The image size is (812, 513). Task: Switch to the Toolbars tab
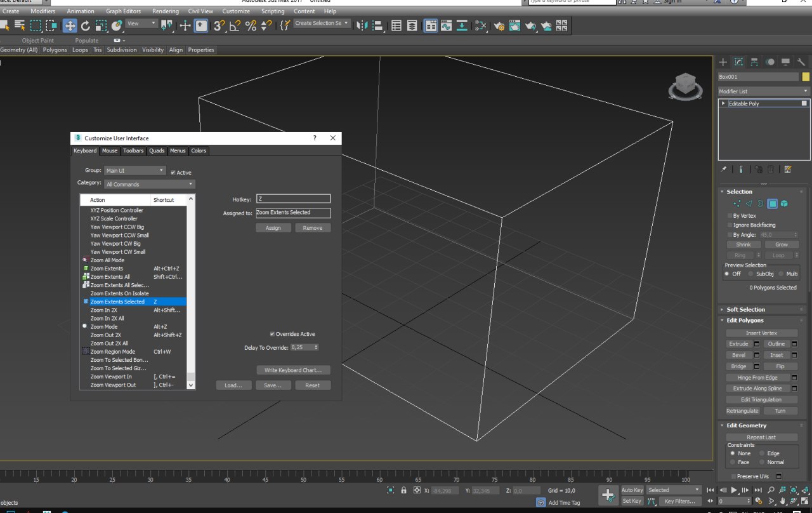coord(133,150)
